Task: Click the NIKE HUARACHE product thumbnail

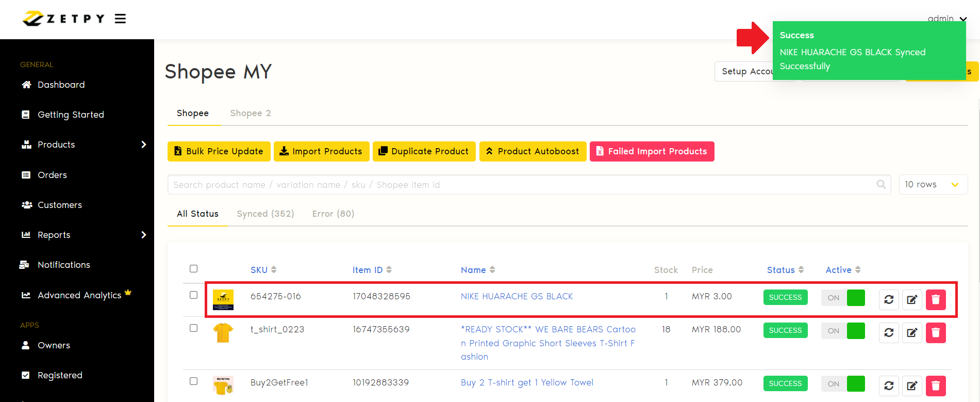Action: [x=223, y=299]
